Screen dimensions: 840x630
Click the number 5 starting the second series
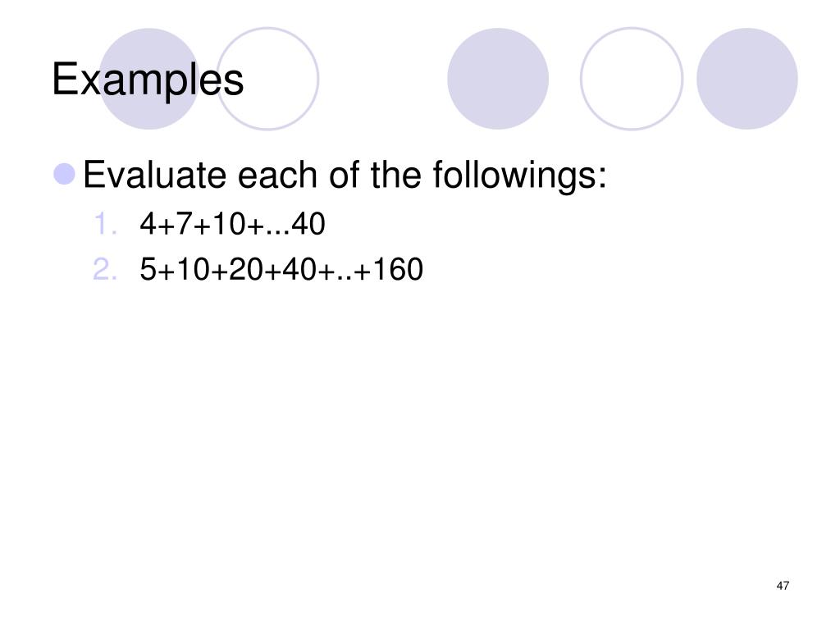148,269
